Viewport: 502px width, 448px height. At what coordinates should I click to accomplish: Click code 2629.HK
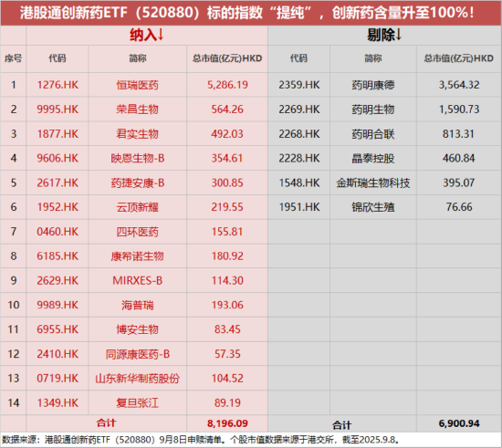(58, 281)
